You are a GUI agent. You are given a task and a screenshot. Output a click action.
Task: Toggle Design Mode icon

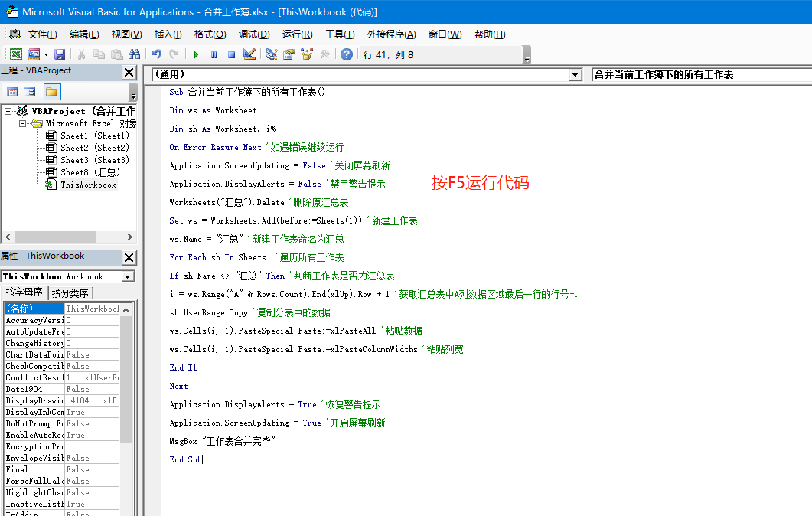249,54
